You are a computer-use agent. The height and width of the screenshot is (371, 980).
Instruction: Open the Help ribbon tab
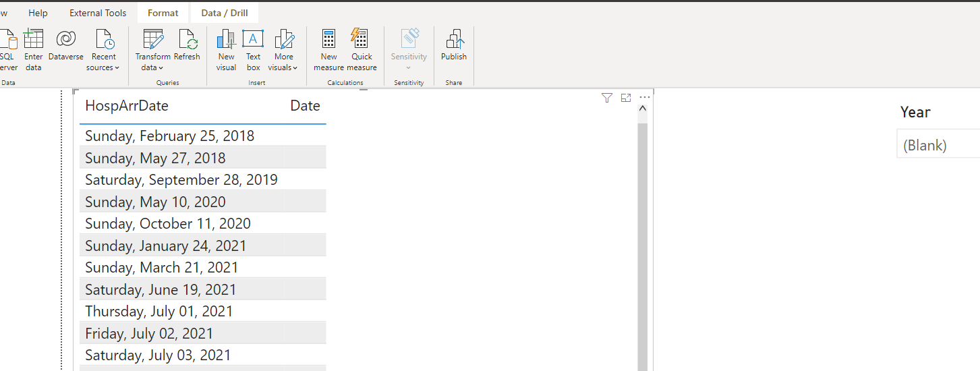point(38,13)
